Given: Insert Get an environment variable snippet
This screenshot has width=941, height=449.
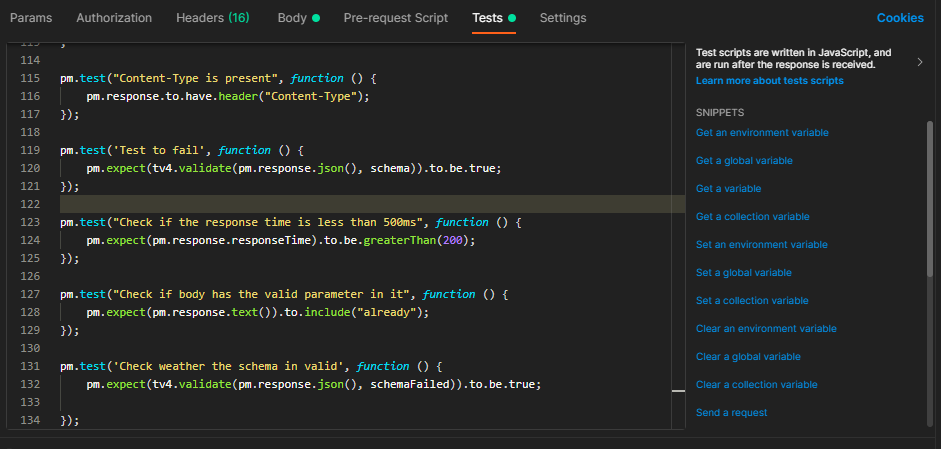Looking at the screenshot, I should point(762,132).
